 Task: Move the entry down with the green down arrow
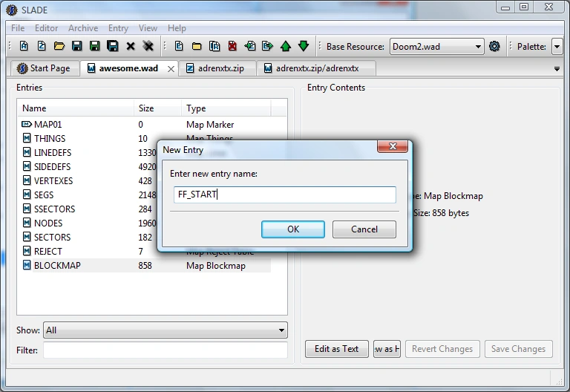click(304, 46)
